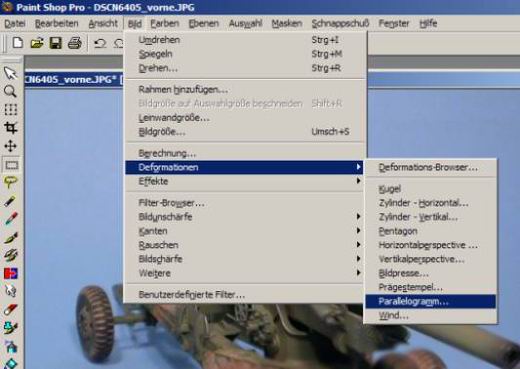Click the Ebenen menu
The width and height of the screenshot is (520, 369).
point(204,23)
